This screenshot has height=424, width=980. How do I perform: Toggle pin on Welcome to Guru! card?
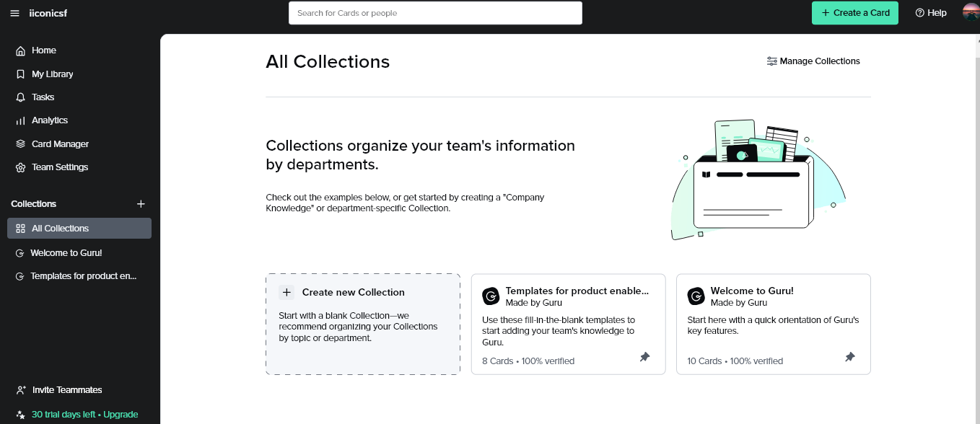point(849,357)
